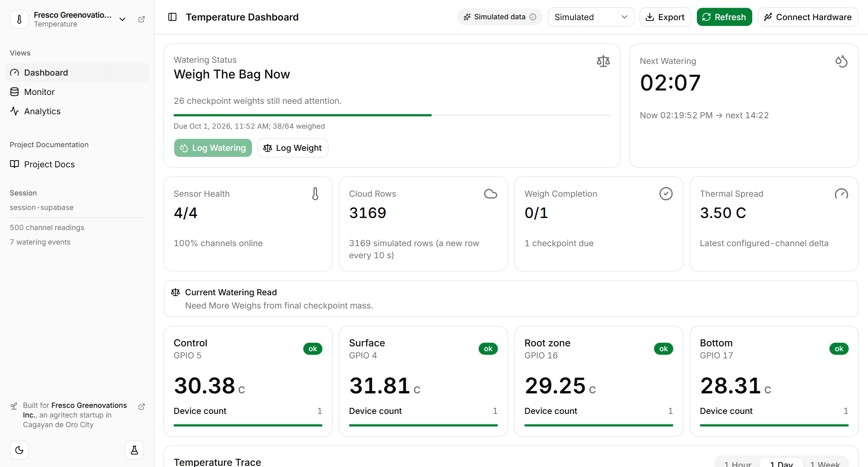Click the Log Watering button
868x467 pixels.
[x=213, y=148]
